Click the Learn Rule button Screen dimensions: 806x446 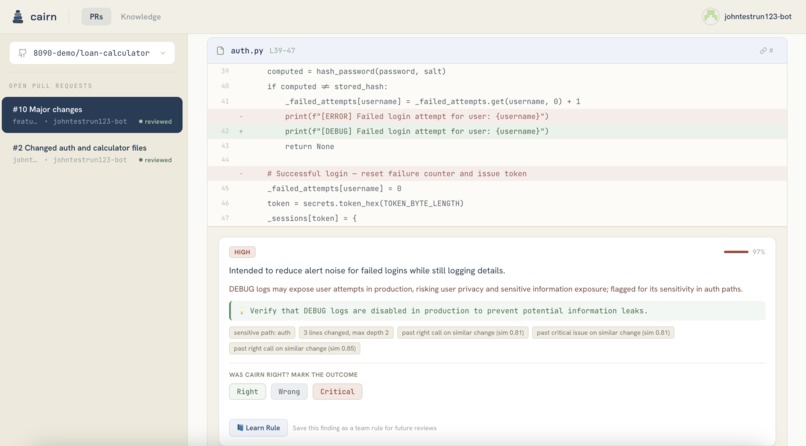pyautogui.click(x=258, y=428)
